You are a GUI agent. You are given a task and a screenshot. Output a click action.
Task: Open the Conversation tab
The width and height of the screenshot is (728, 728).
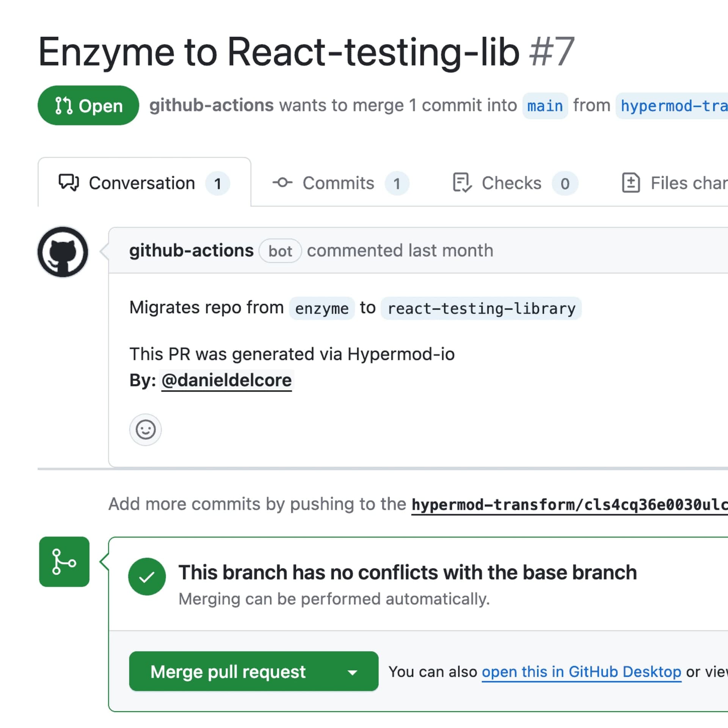tap(142, 183)
